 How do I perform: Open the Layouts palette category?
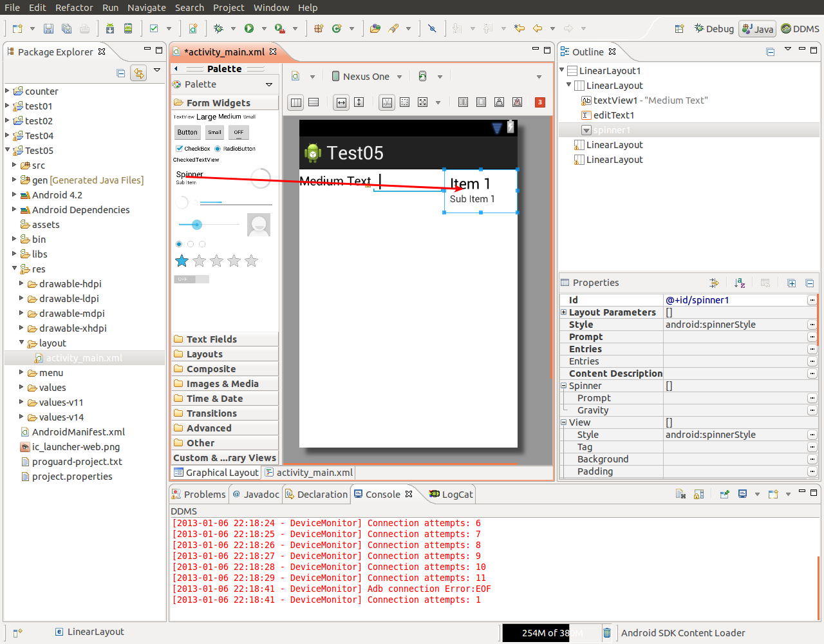[225, 354]
